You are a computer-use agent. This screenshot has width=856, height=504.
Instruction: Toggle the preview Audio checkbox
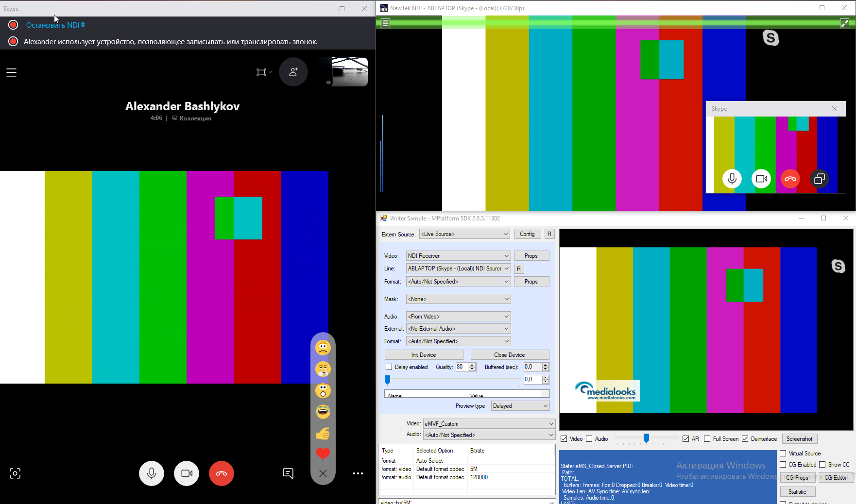coord(589,439)
